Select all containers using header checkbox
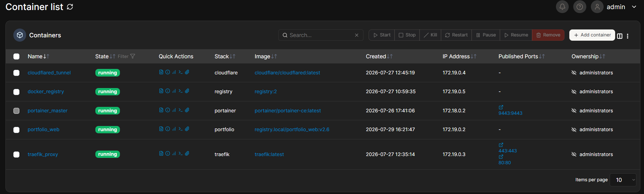644x194 pixels. point(16,56)
